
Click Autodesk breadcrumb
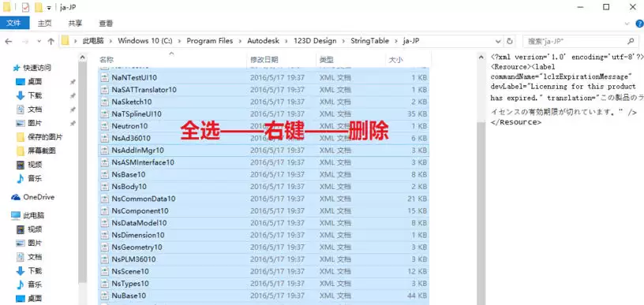[x=264, y=41]
